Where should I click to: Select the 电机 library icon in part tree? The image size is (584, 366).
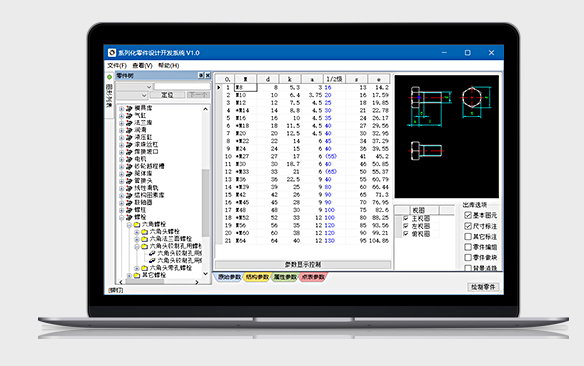tap(129, 159)
